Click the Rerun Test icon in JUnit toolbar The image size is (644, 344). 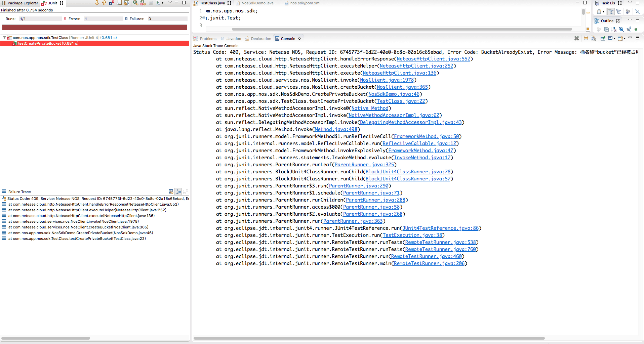click(135, 3)
